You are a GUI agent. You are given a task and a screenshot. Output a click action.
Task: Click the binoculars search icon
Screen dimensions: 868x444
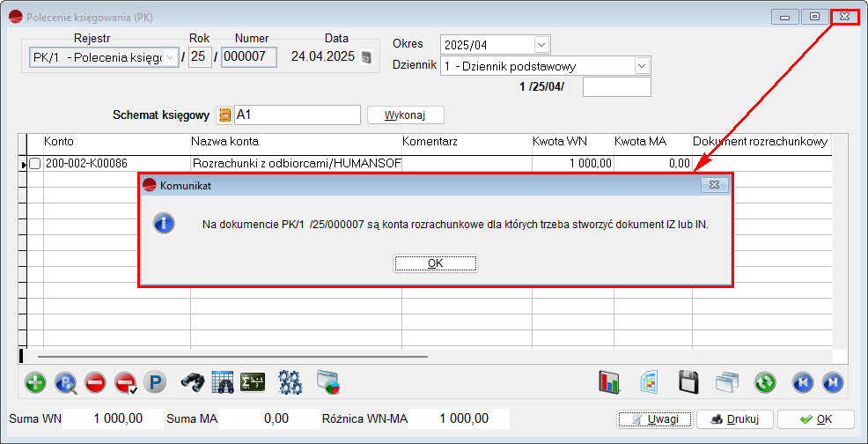[x=193, y=382]
